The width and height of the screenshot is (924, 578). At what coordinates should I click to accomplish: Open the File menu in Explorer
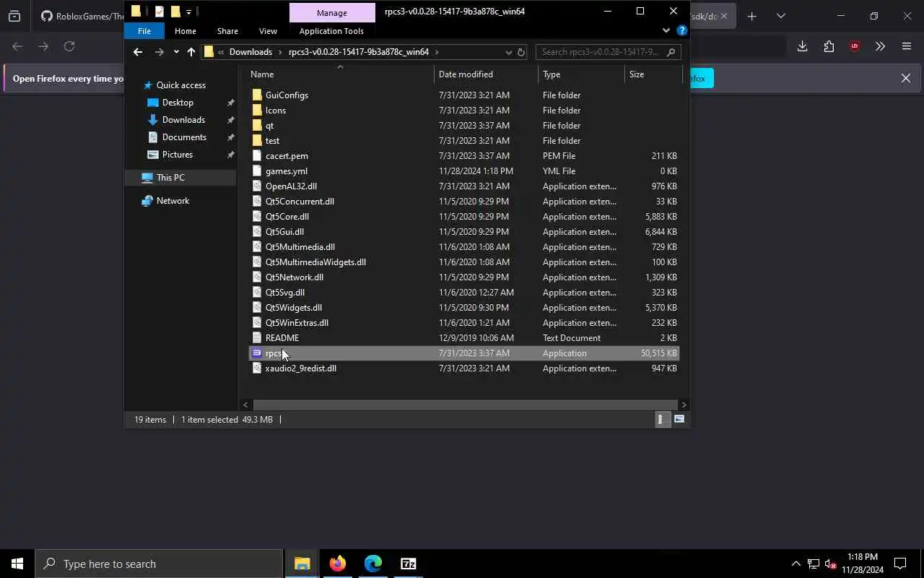(x=144, y=31)
